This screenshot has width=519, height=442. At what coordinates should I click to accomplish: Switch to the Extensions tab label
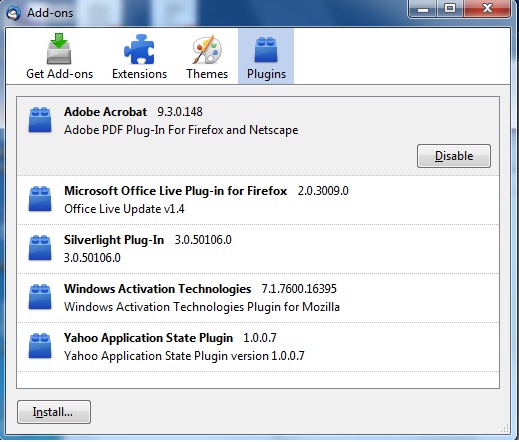pos(139,74)
